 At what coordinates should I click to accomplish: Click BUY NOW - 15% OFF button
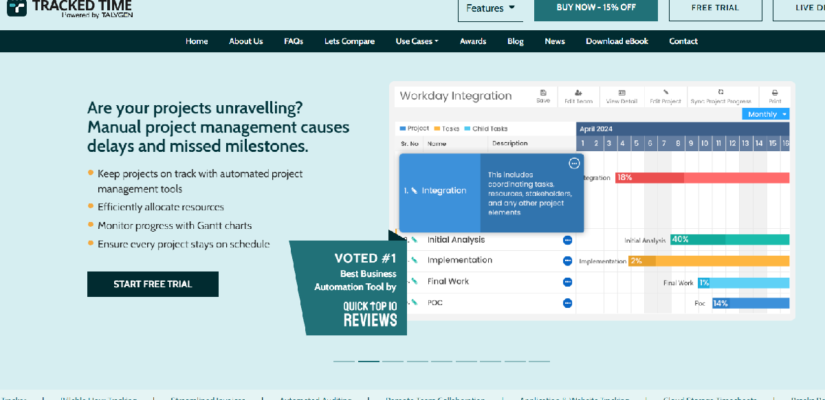(x=595, y=8)
